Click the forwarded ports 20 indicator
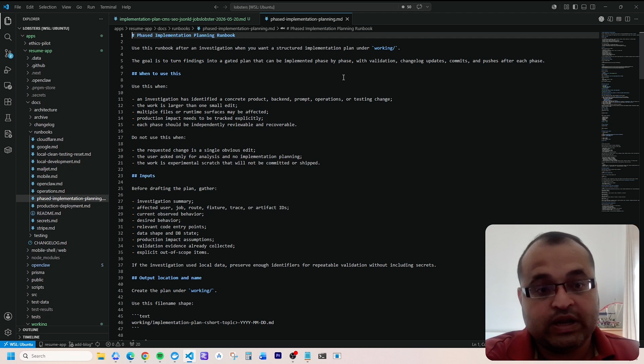 135,344
